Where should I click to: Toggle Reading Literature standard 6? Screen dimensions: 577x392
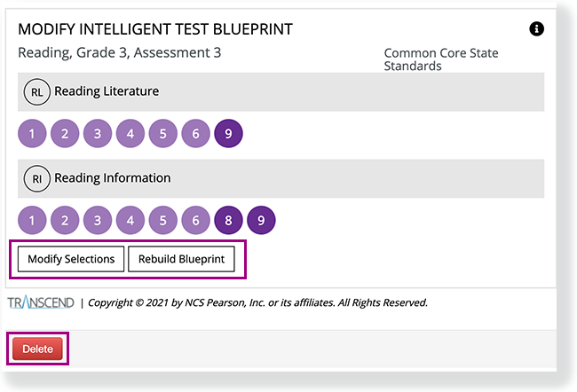click(196, 134)
